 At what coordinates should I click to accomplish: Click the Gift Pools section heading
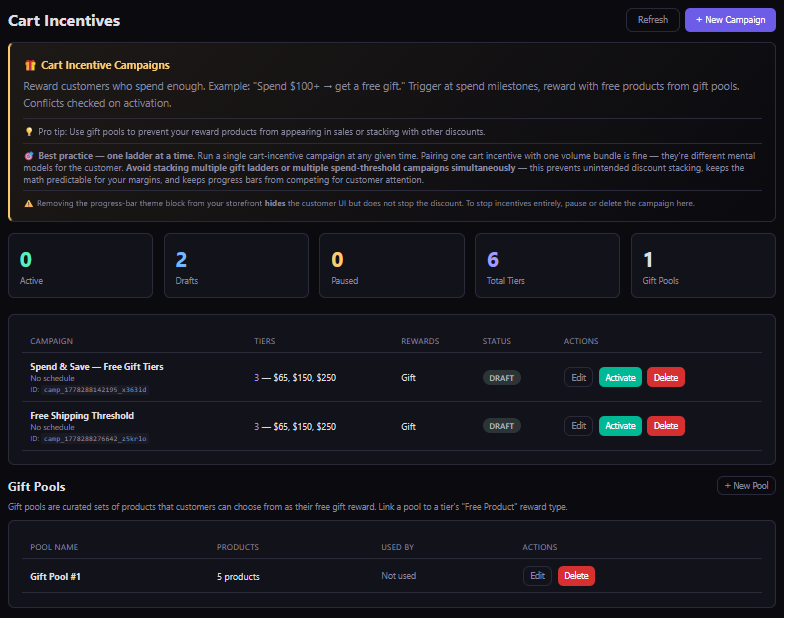pyautogui.click(x=37, y=487)
